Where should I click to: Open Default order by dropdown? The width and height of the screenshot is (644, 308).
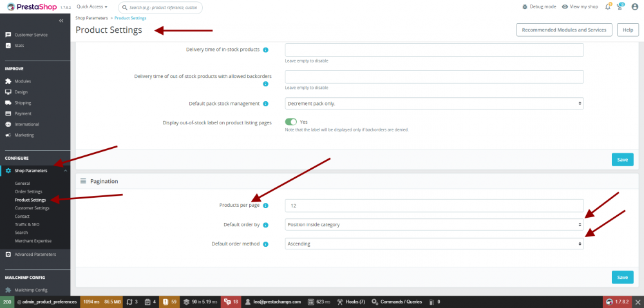point(434,225)
